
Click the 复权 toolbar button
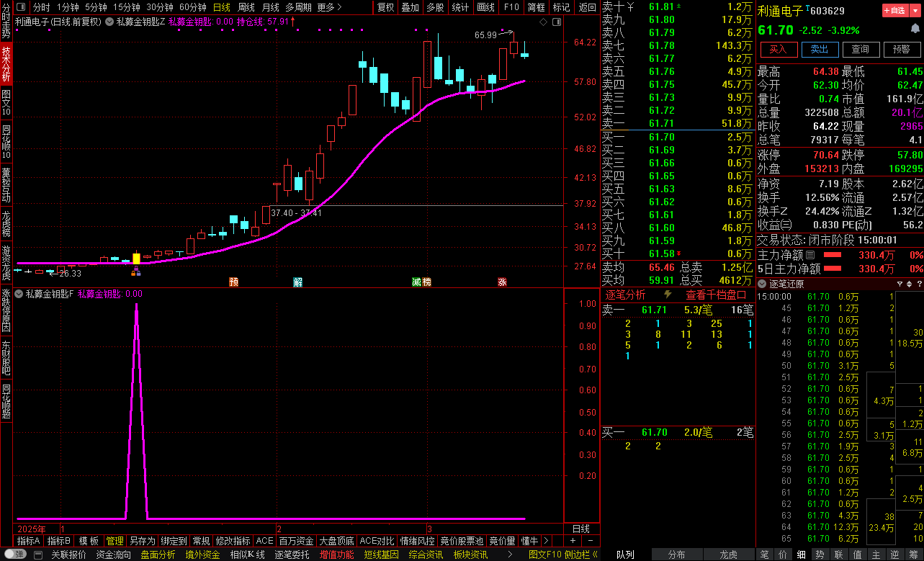(x=386, y=7)
